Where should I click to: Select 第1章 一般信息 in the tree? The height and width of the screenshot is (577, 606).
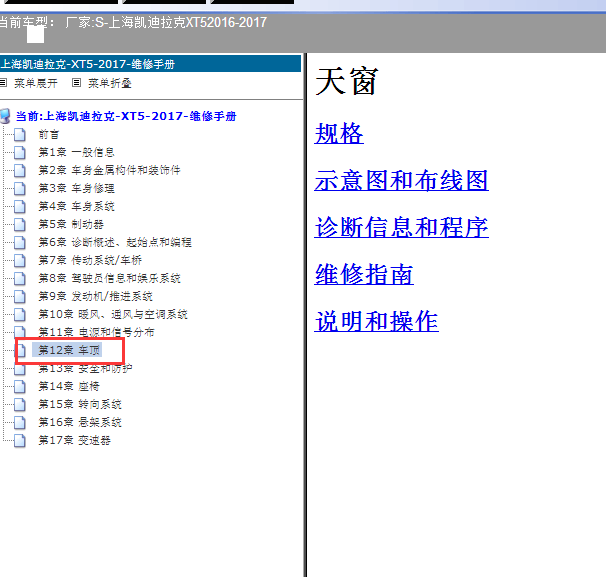(x=77, y=152)
